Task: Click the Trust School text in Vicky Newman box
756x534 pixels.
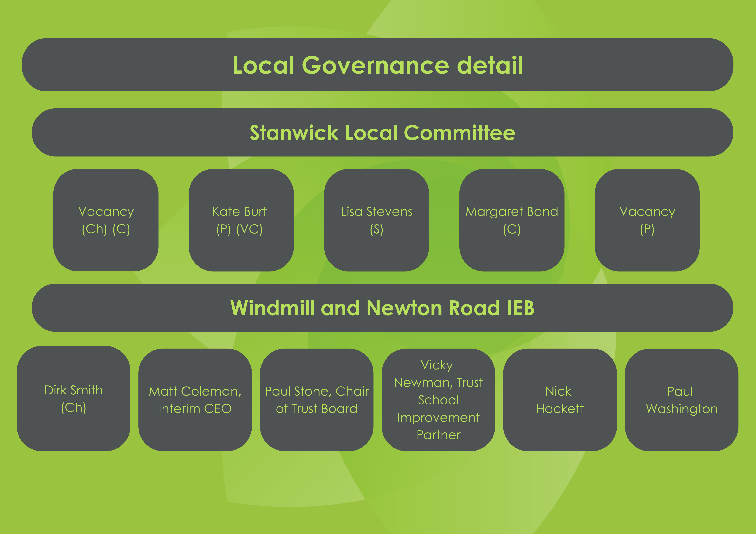Action: [x=470, y=383]
